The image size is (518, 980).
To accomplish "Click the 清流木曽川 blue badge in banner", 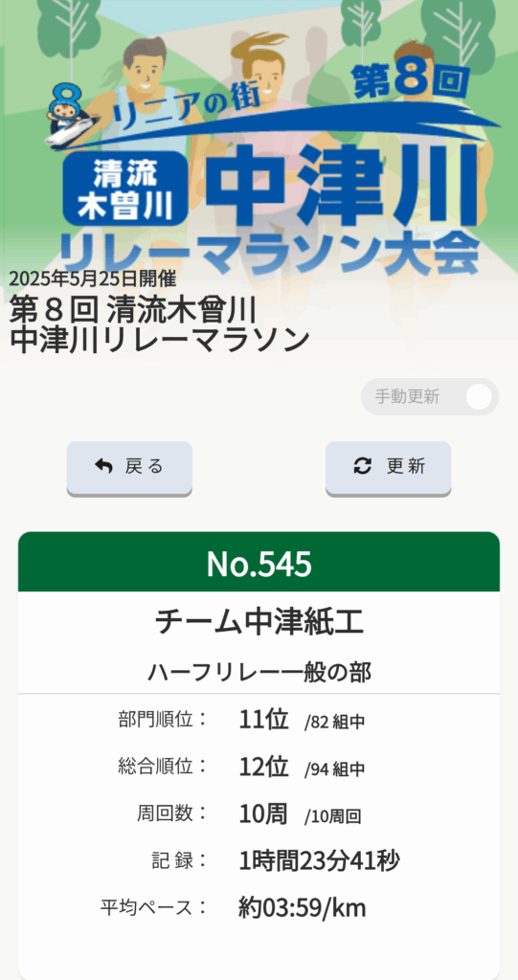I will coord(125,187).
